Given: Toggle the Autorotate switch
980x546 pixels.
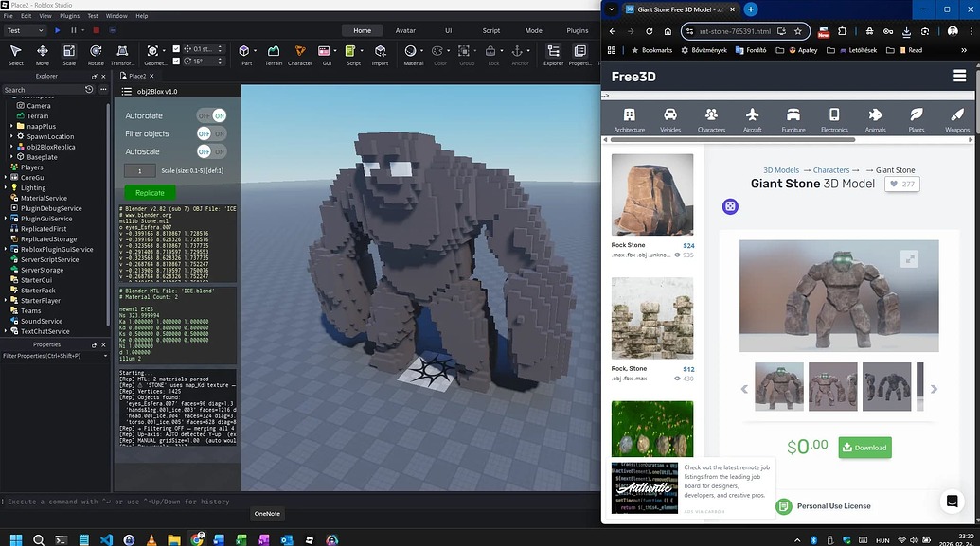Looking at the screenshot, I should 211,115.
